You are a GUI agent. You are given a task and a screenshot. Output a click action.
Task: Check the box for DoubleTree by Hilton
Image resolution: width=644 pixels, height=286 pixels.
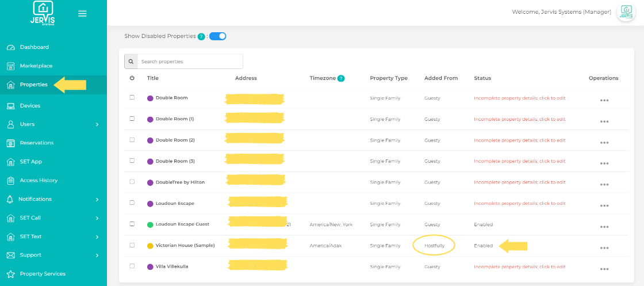132,182
